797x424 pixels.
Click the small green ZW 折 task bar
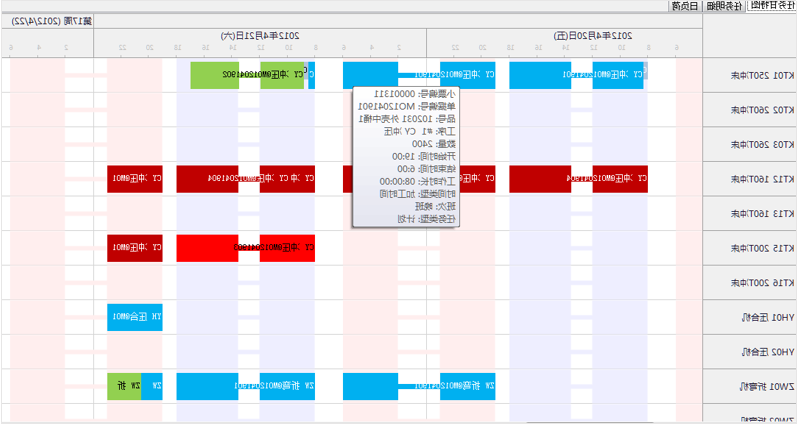pyautogui.click(x=124, y=386)
